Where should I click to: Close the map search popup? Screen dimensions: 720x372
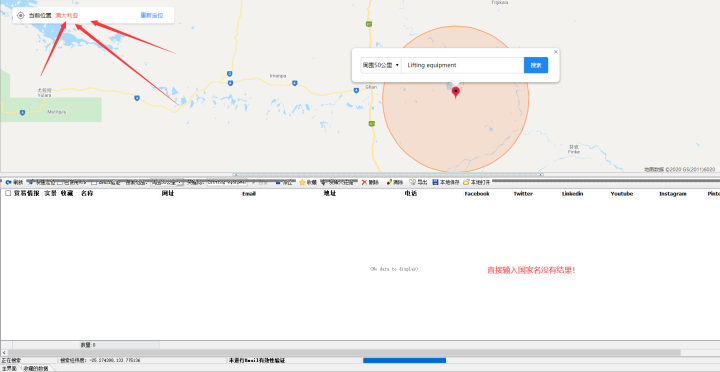point(556,52)
